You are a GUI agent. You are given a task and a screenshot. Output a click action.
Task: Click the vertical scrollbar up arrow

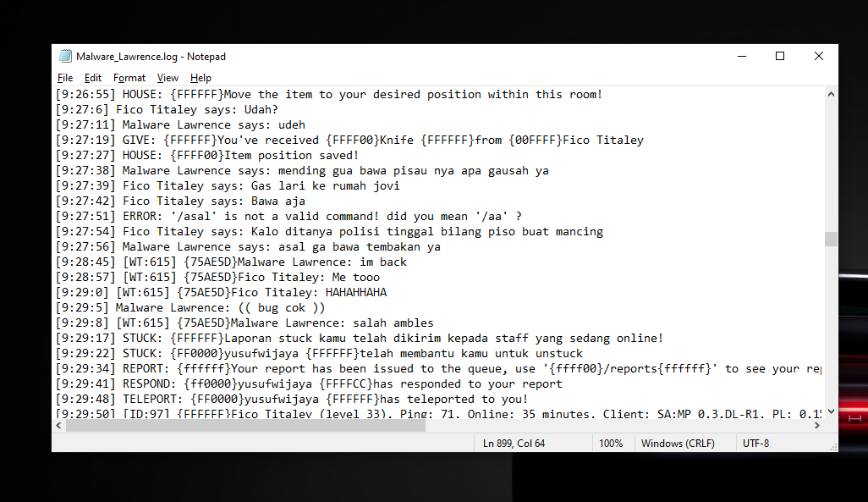[831, 94]
